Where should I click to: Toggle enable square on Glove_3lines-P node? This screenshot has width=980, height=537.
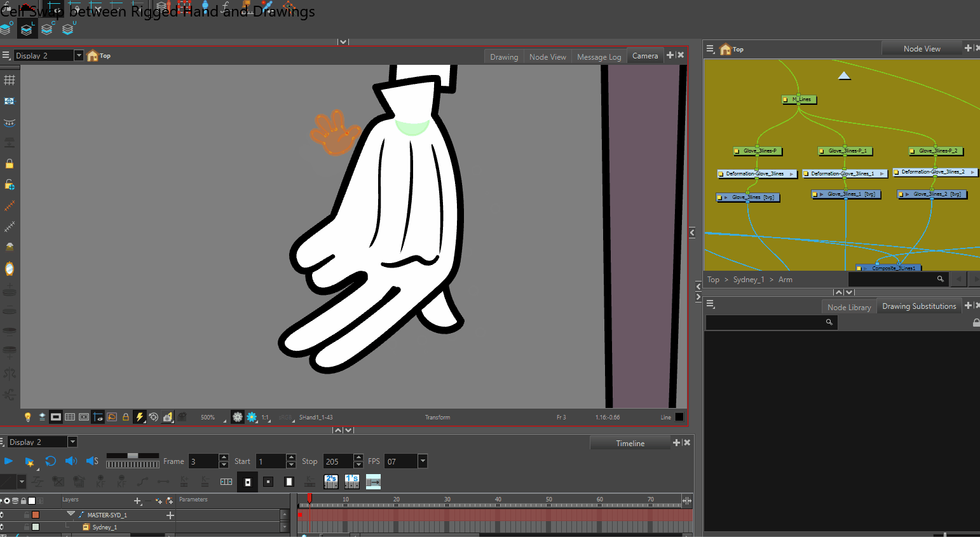(737, 151)
